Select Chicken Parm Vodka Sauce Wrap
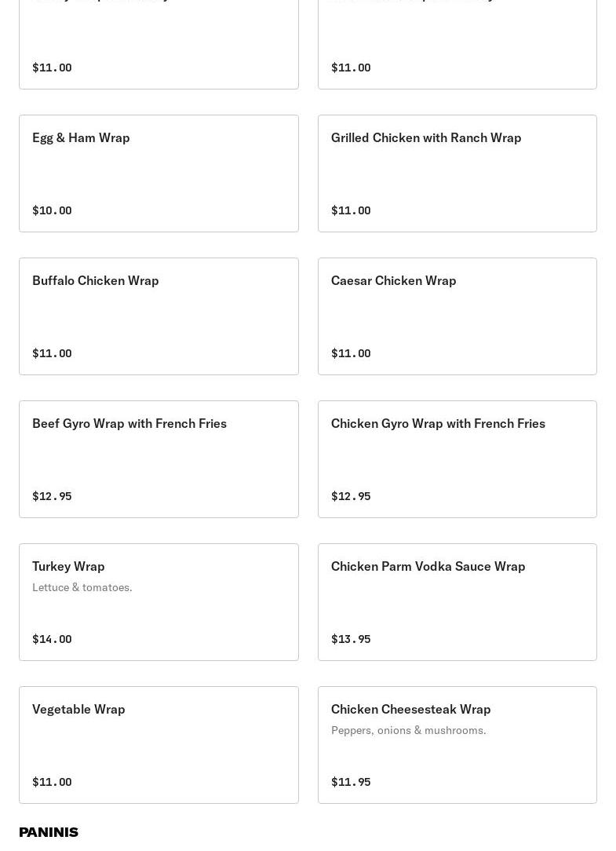 [457, 601]
